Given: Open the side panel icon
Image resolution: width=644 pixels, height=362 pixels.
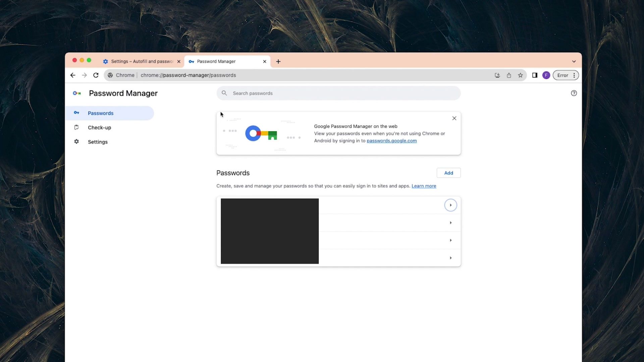Looking at the screenshot, I should [x=535, y=75].
